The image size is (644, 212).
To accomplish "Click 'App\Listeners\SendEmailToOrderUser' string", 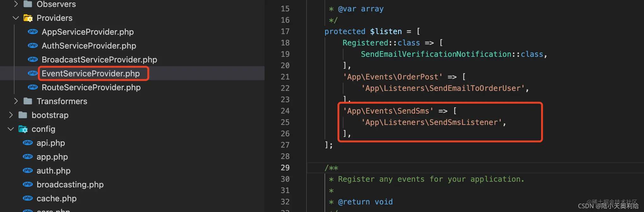I will [x=443, y=88].
